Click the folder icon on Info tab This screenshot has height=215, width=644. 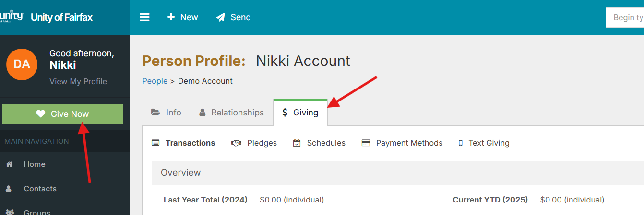click(x=155, y=113)
